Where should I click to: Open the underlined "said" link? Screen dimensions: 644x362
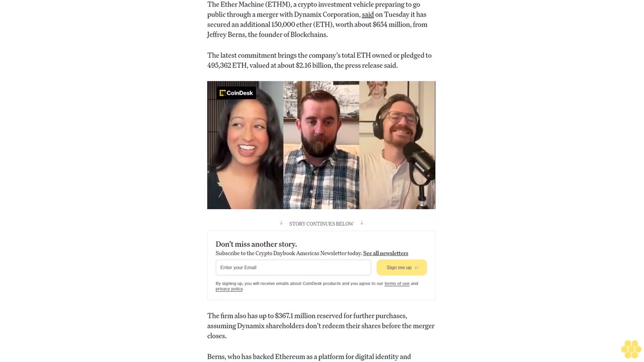[368, 15]
